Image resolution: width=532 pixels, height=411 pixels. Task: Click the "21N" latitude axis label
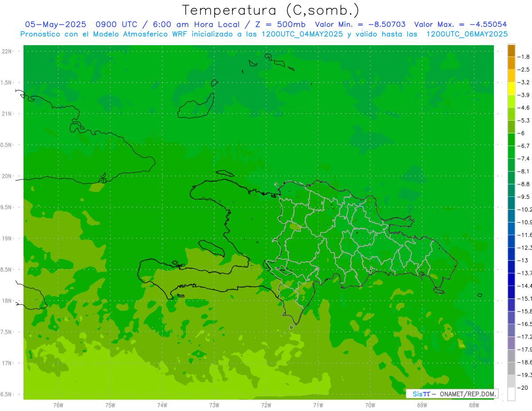tap(8, 114)
